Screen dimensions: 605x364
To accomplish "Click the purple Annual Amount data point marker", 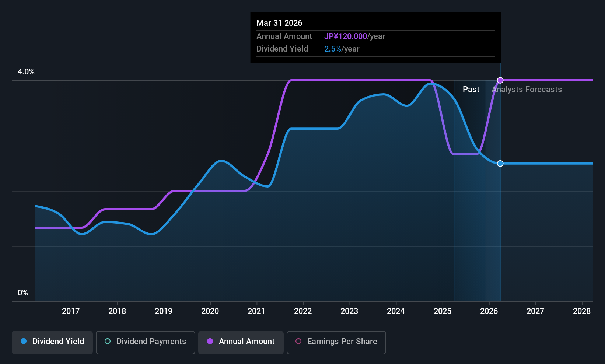I will (500, 80).
